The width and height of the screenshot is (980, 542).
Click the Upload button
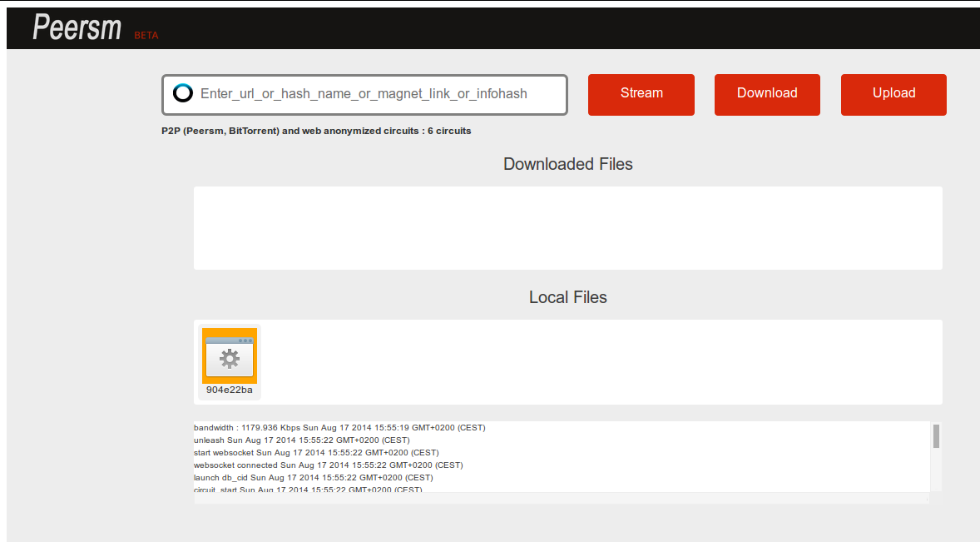(893, 94)
